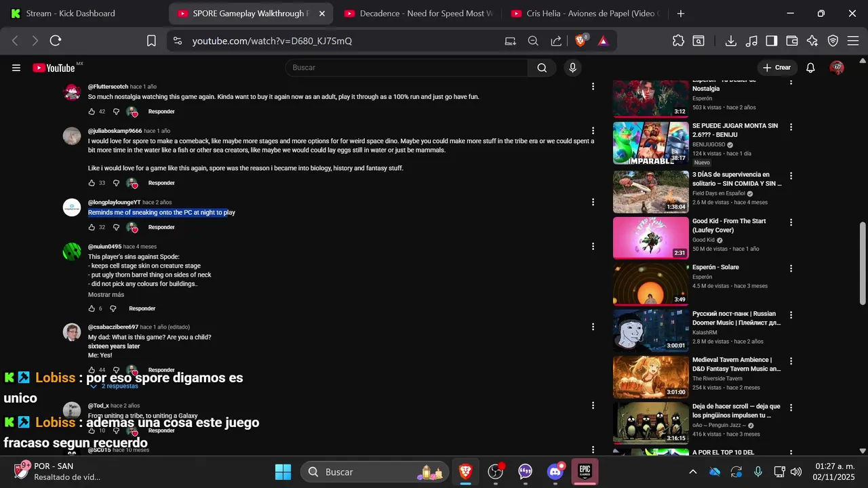Open volume control in system tray

pyautogui.click(x=796, y=472)
